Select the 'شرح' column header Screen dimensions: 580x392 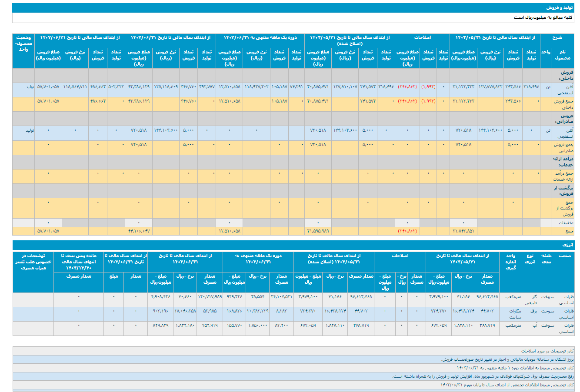[x=557, y=38]
